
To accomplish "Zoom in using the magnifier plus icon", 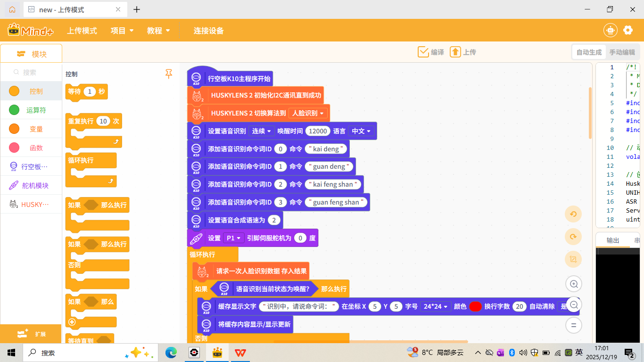I will (573, 284).
